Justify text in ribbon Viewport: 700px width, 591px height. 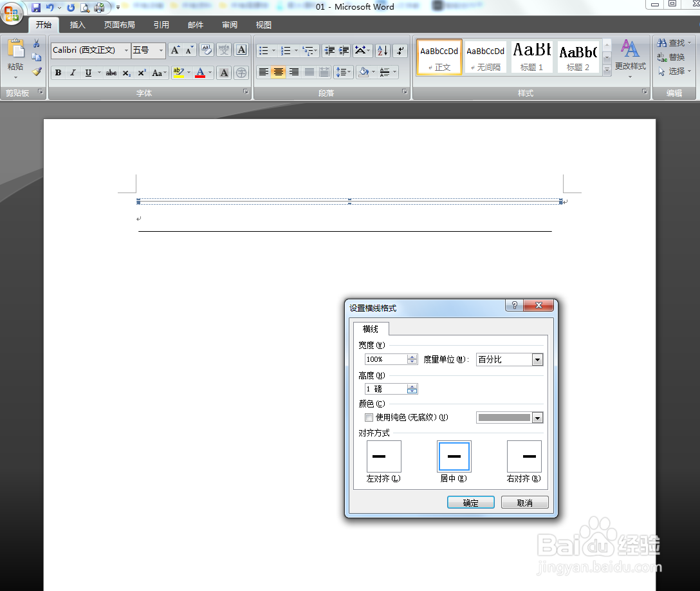coord(309,72)
